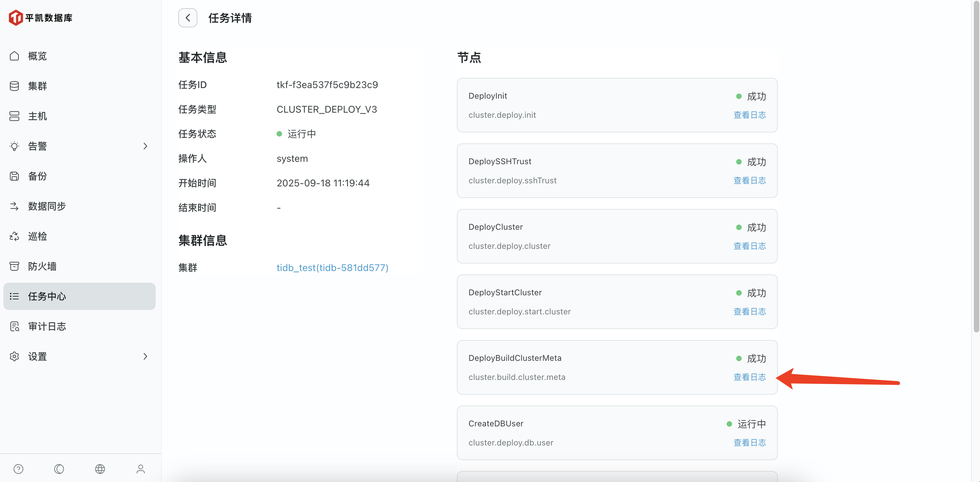Open the user profile icon

tap(141, 469)
